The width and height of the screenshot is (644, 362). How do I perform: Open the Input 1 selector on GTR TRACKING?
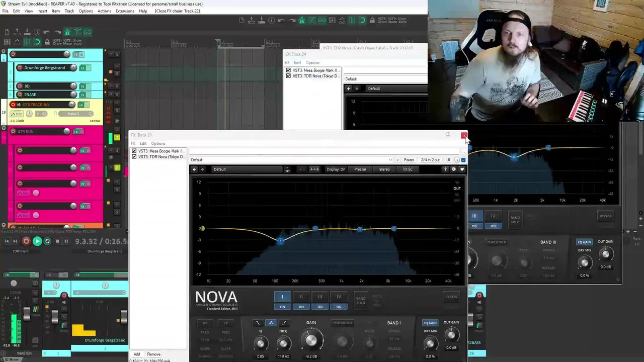tap(73, 114)
